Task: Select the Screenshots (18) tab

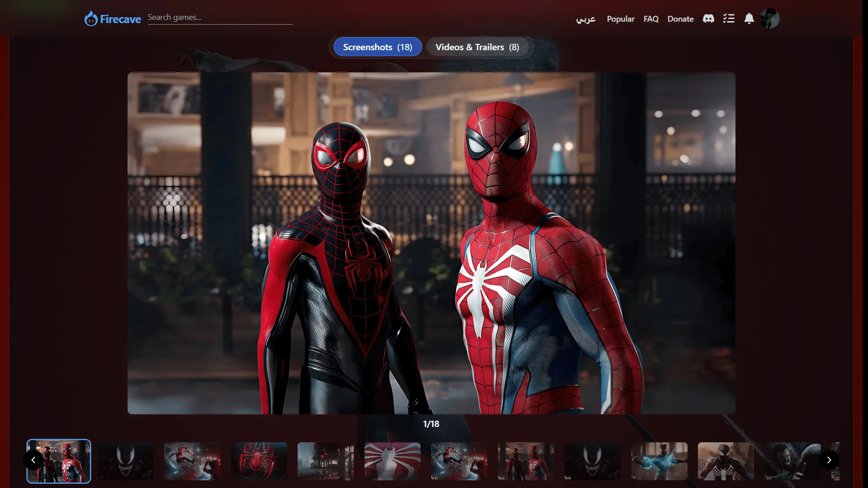Action: [378, 47]
